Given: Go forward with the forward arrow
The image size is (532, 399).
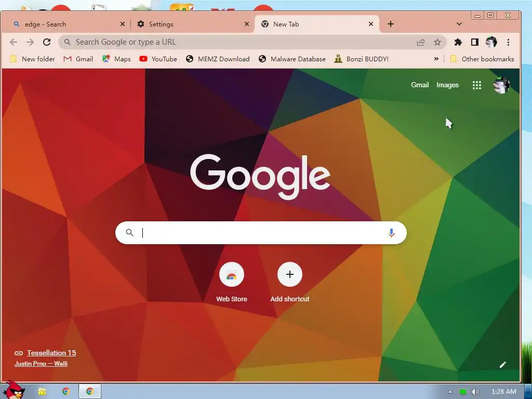Looking at the screenshot, I should point(30,42).
